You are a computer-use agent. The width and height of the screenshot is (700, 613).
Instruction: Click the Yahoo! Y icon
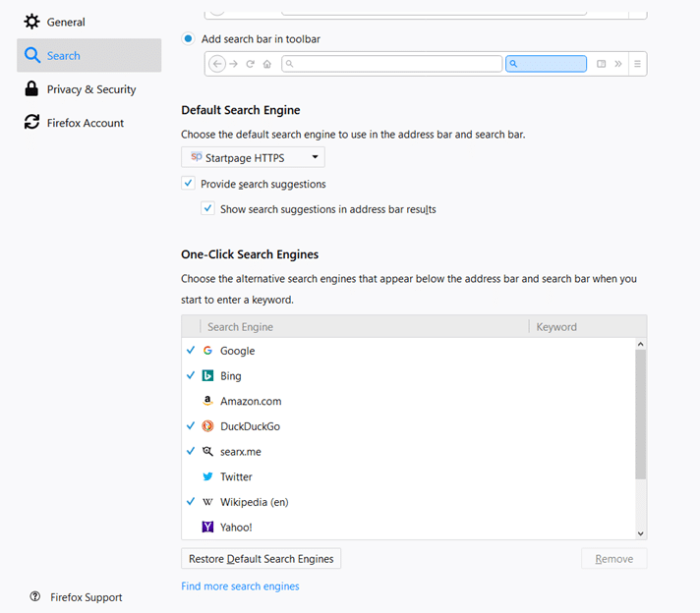pos(207,527)
